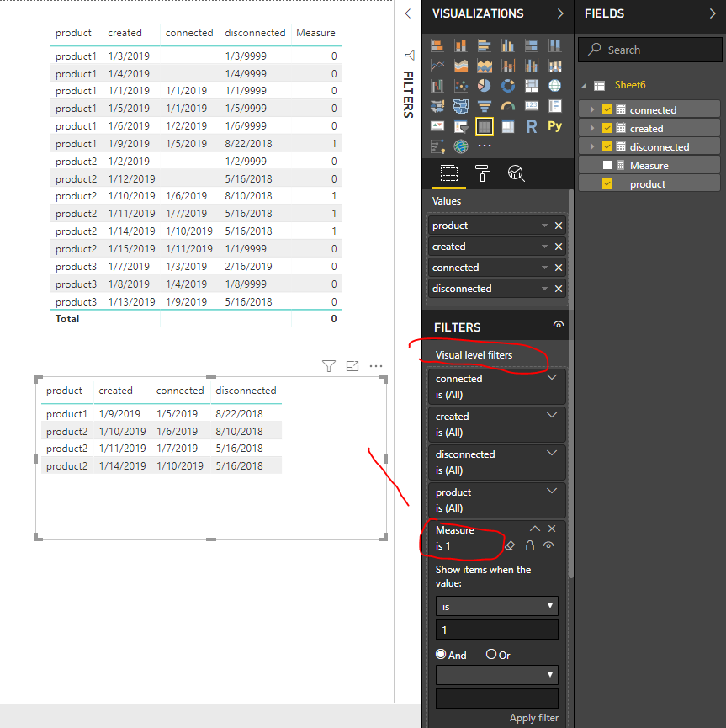This screenshot has width=726, height=728.
Task: Select the treemap visual
Action: tap(532, 86)
